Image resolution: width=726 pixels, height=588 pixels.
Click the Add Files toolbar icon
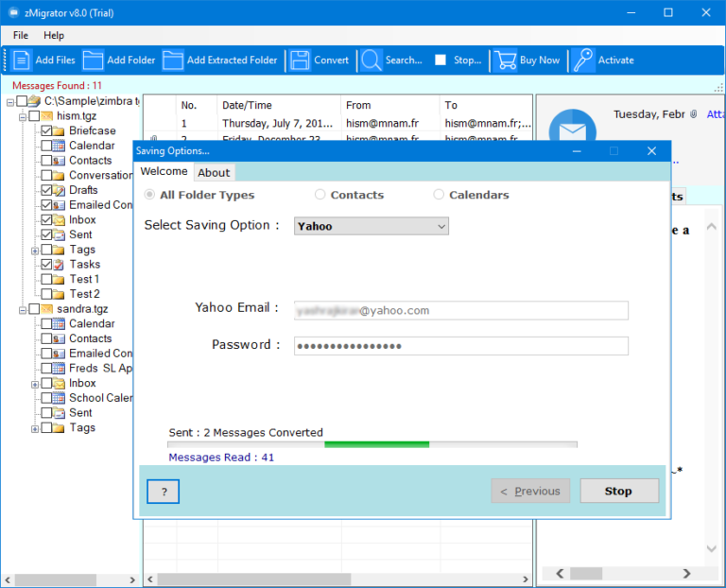(x=22, y=61)
